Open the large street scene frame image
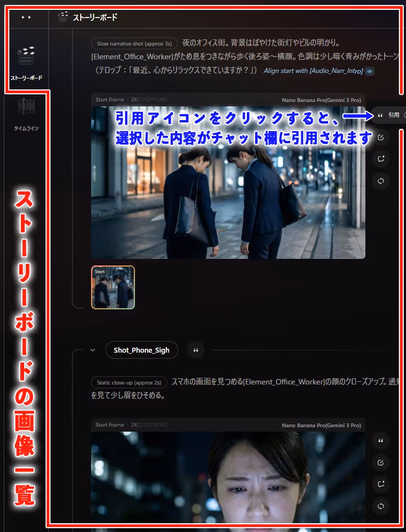The height and width of the screenshot is (532, 406). coord(228,183)
